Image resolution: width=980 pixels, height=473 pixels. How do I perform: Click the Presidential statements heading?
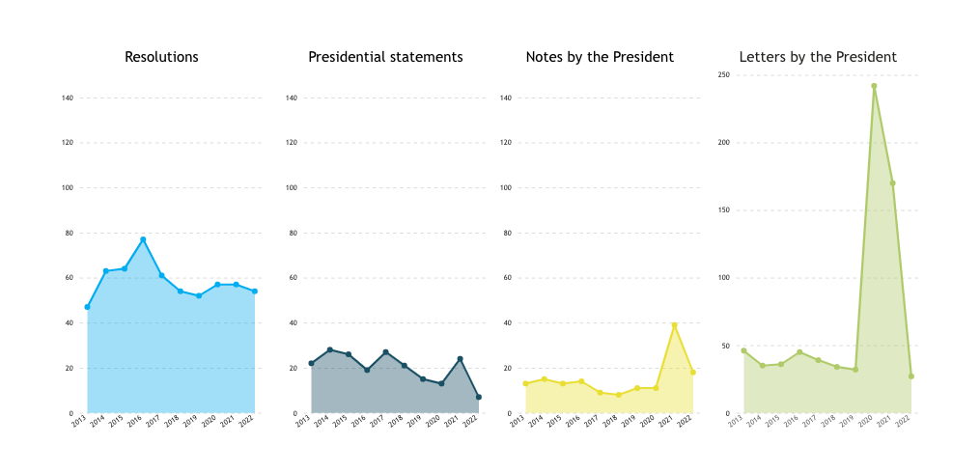coord(385,57)
